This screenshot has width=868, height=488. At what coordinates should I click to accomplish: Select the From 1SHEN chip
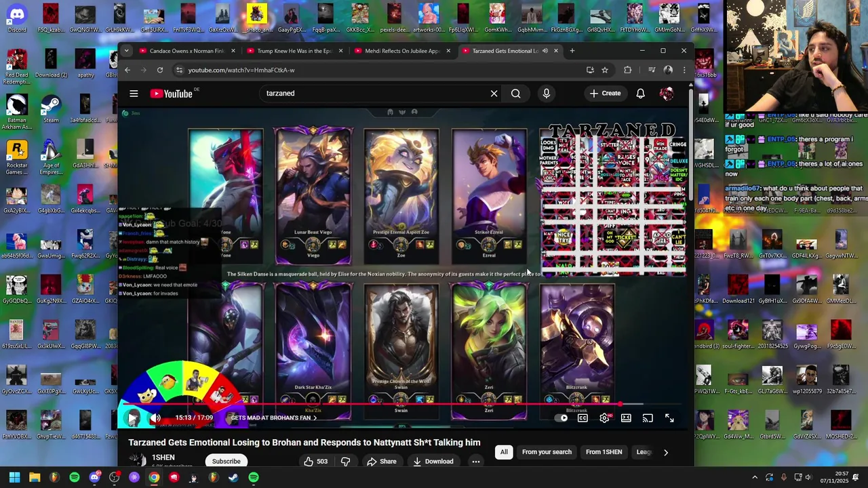[x=604, y=452]
